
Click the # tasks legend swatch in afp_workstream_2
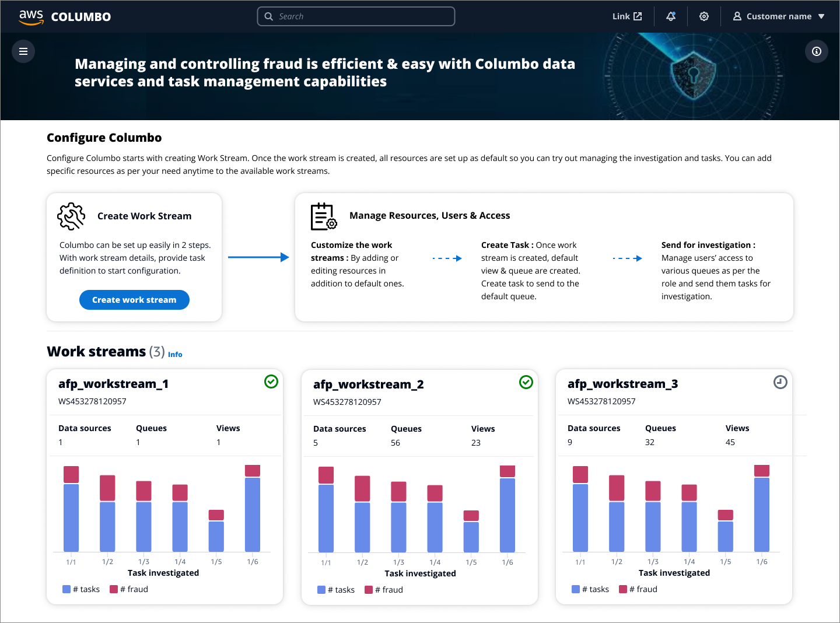coord(321,590)
